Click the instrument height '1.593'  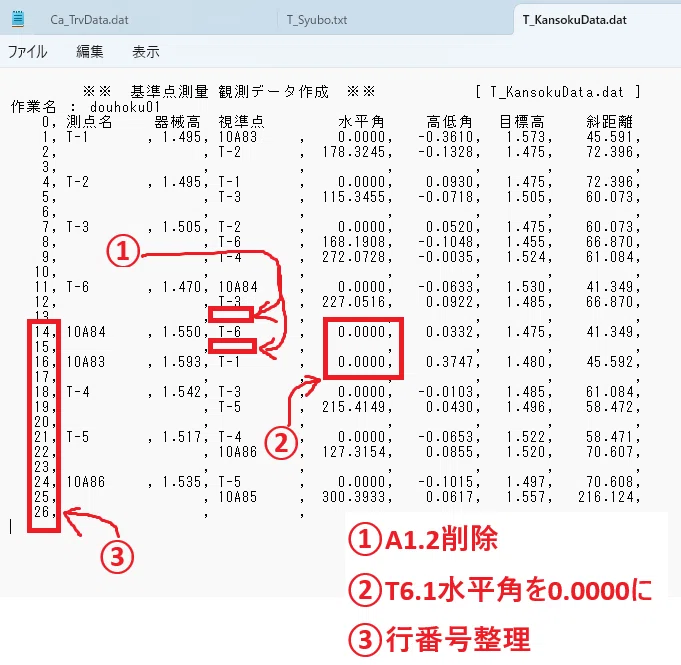(x=182, y=362)
